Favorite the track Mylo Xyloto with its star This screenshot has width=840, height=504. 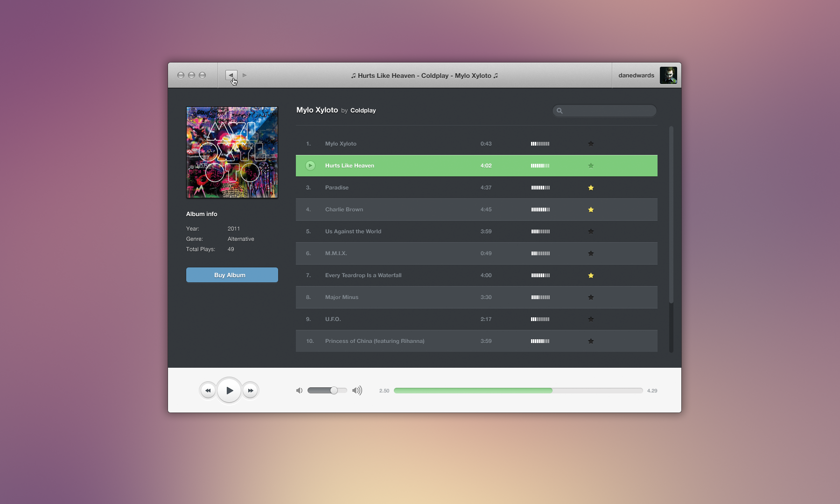coord(591,144)
